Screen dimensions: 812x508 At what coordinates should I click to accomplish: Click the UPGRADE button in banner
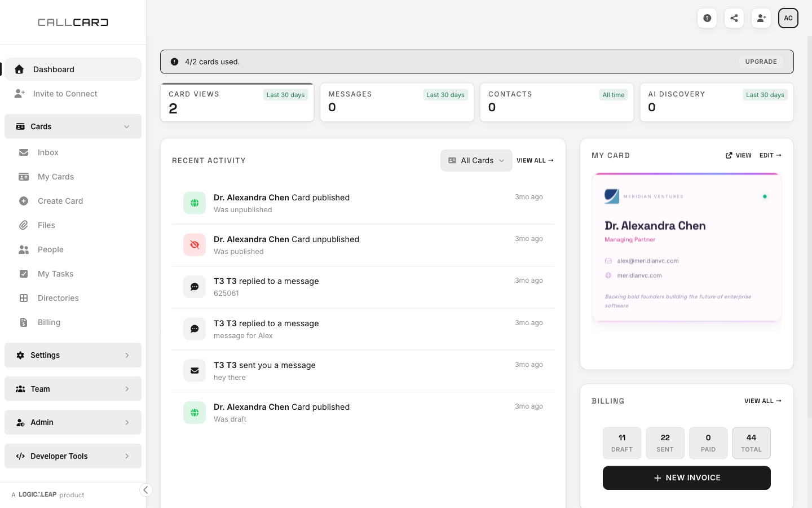[761, 62]
